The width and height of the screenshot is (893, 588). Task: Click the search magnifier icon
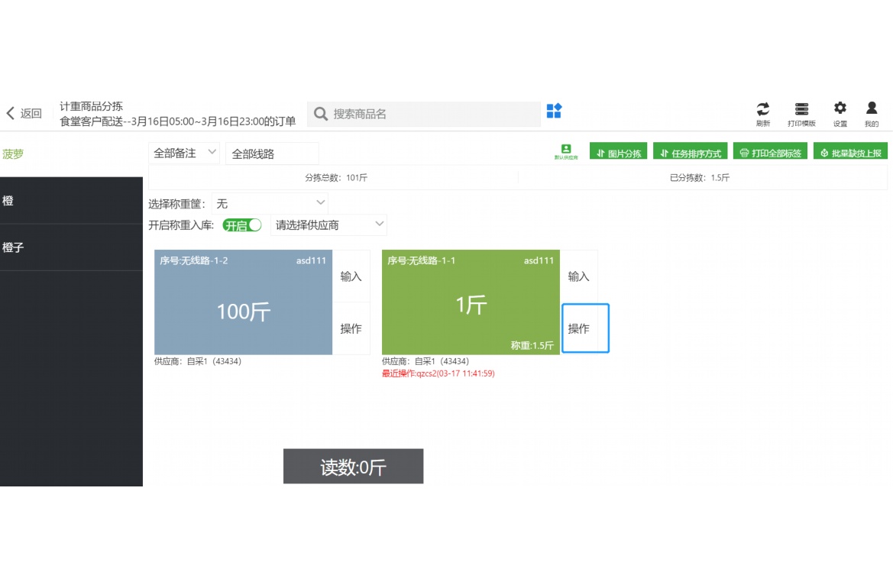coord(321,114)
